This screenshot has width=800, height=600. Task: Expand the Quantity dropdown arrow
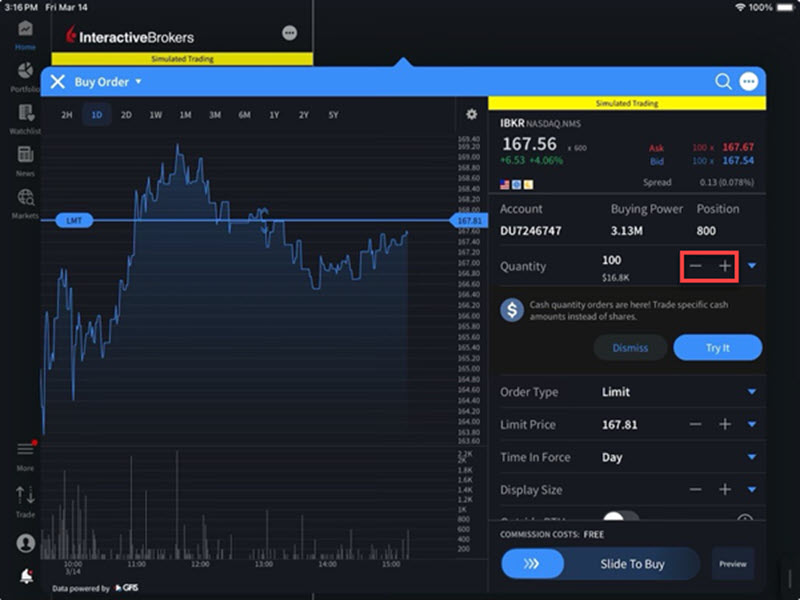(x=752, y=266)
